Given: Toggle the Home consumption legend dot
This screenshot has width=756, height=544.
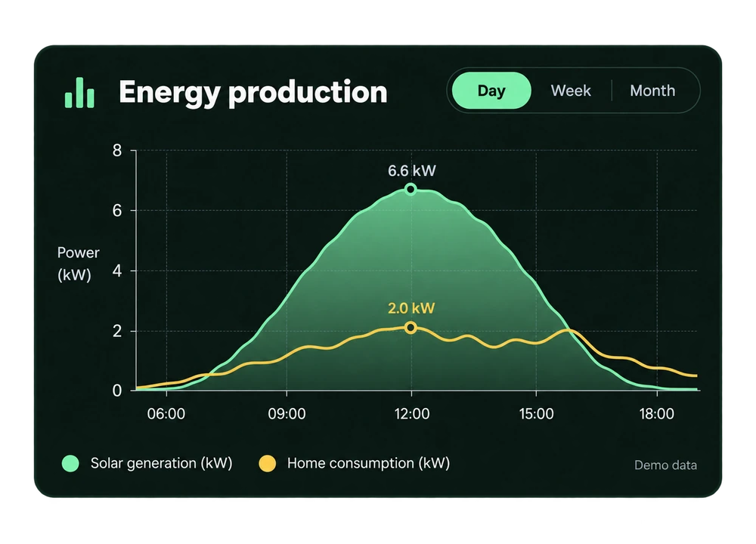Looking at the screenshot, I should point(267,463).
